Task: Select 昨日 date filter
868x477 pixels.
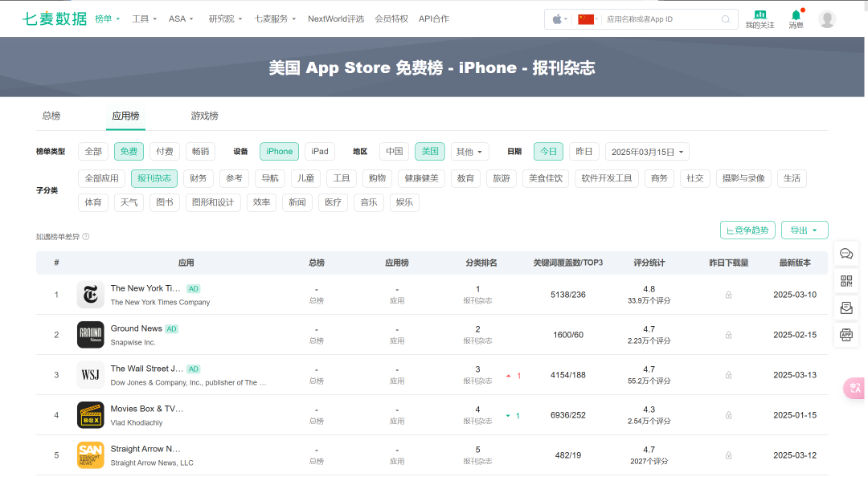Action: coord(584,152)
